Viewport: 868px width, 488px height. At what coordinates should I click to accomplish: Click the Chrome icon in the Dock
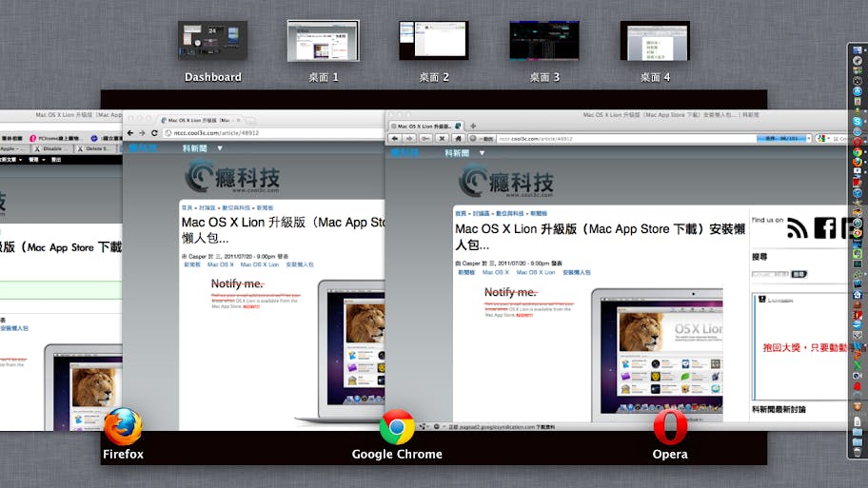click(857, 151)
